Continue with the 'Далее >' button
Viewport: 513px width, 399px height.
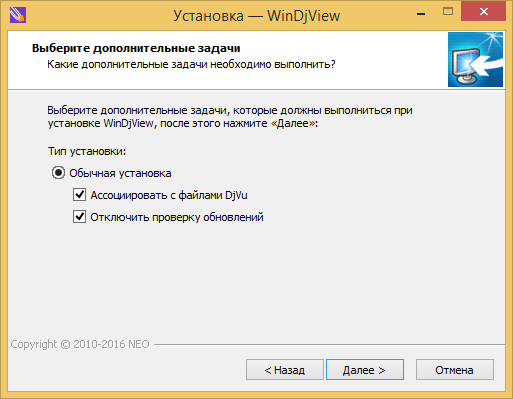pos(365,370)
